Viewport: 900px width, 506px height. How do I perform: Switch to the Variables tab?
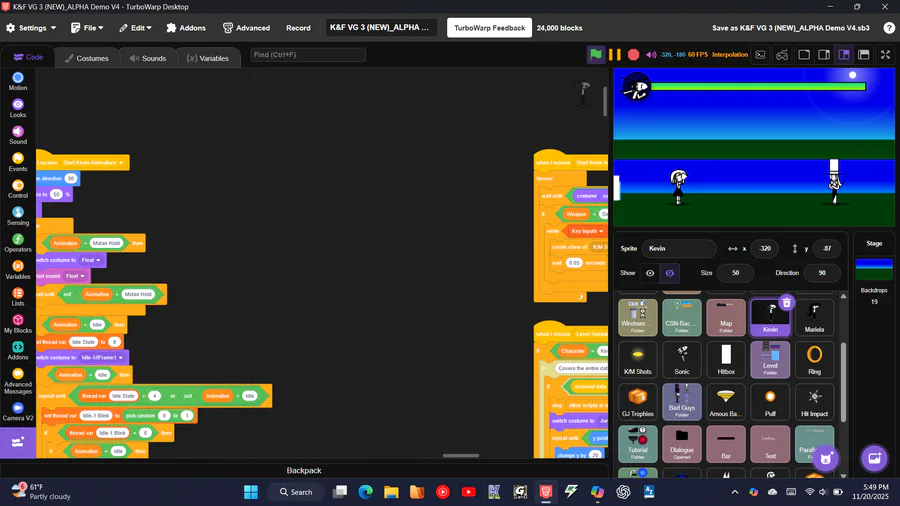[x=208, y=58]
